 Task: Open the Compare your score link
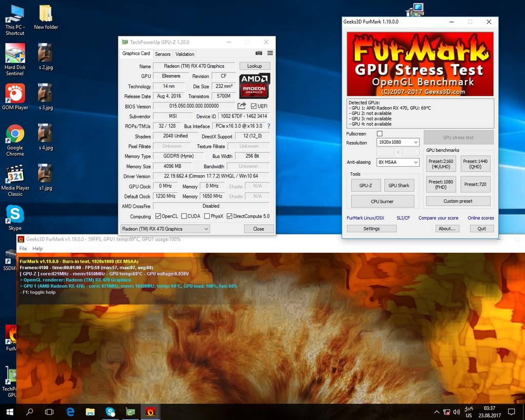coord(438,218)
